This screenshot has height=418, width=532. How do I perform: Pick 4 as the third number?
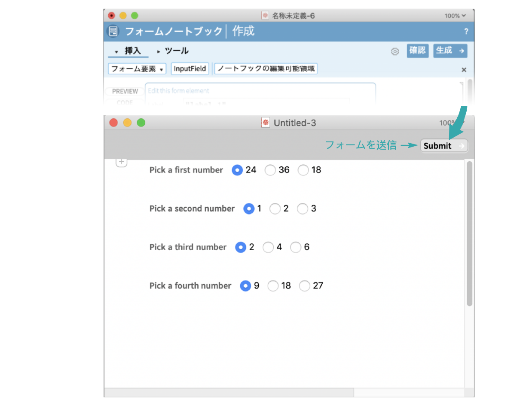(x=268, y=247)
